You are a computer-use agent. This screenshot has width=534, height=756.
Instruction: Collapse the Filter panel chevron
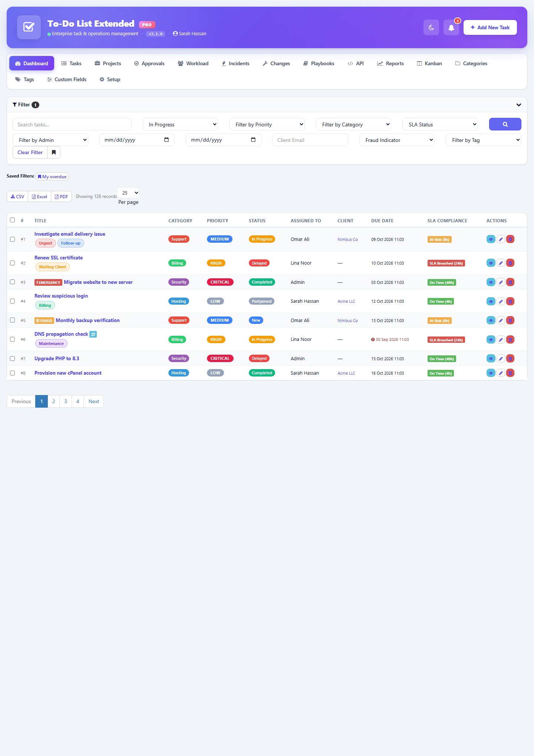pyautogui.click(x=519, y=105)
